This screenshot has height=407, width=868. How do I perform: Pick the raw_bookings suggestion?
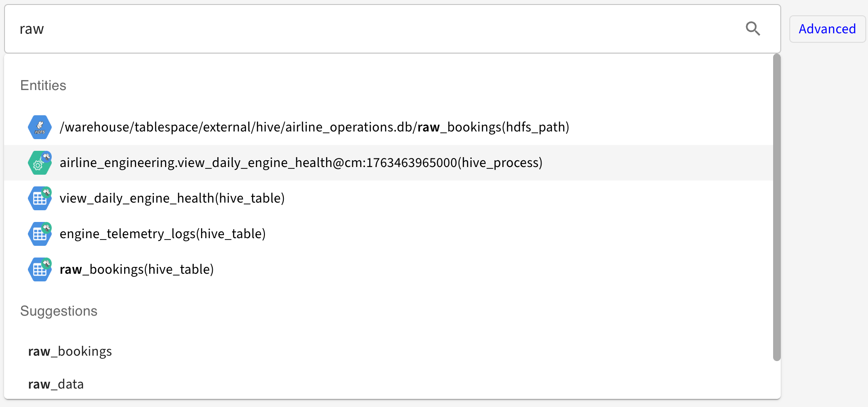point(70,351)
